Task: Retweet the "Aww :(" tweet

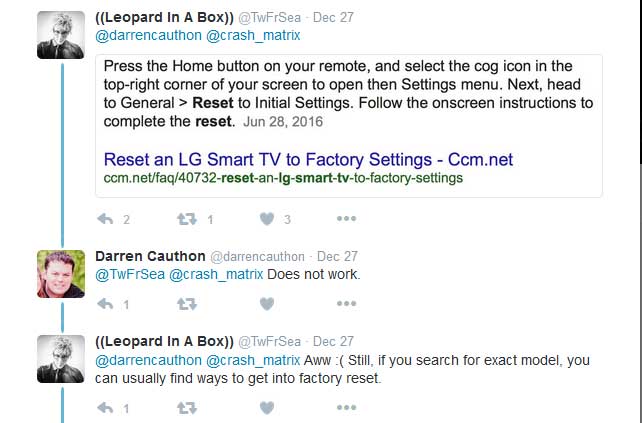Action: coord(186,408)
